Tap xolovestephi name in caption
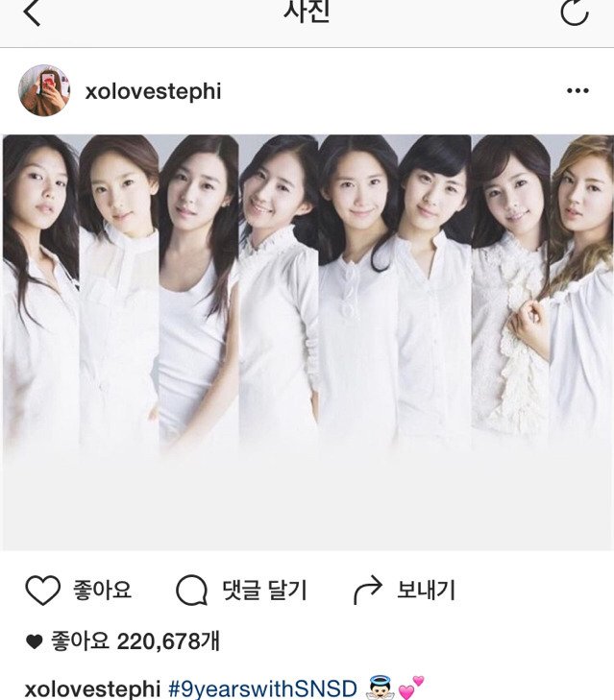614x700 pixels. point(92,689)
